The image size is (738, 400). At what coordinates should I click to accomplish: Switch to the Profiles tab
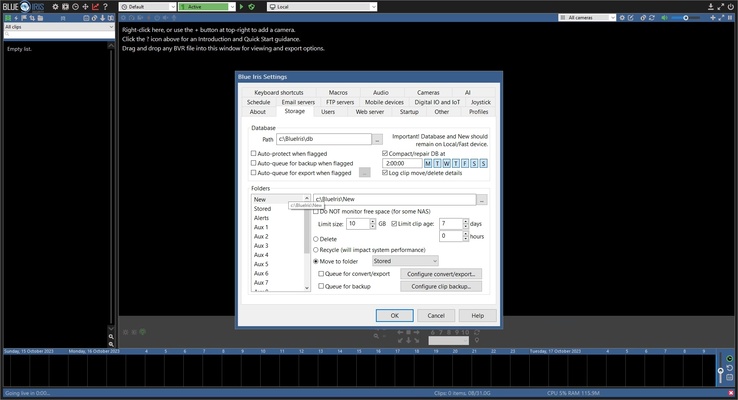[x=478, y=112]
